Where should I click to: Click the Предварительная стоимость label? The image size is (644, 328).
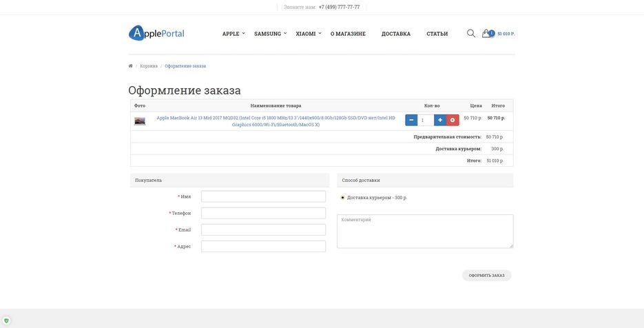coord(447,137)
